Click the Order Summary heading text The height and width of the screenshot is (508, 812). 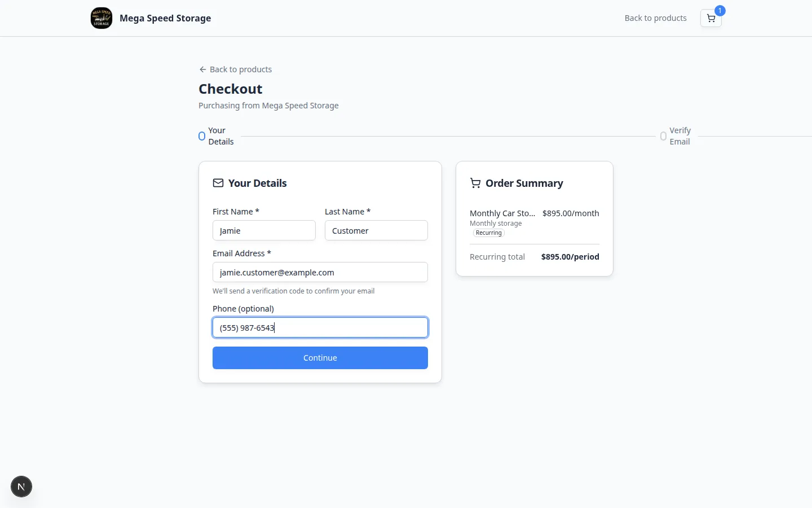[524, 183]
